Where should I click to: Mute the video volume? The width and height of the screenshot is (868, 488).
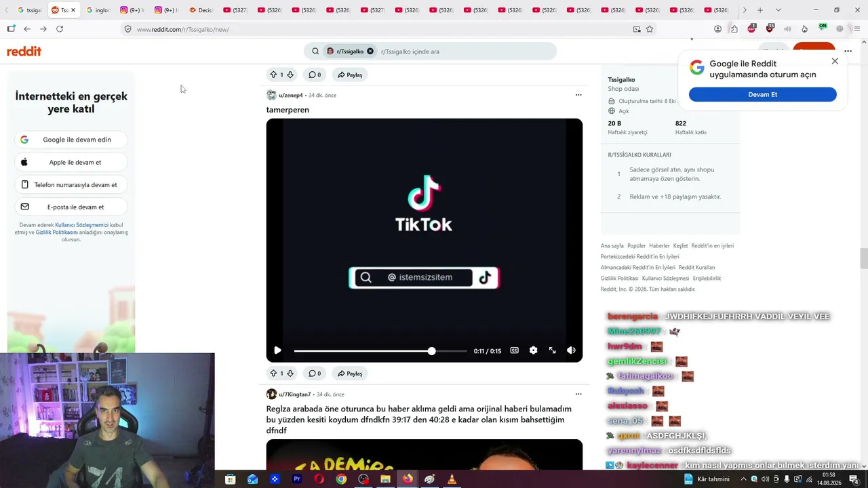coord(571,350)
